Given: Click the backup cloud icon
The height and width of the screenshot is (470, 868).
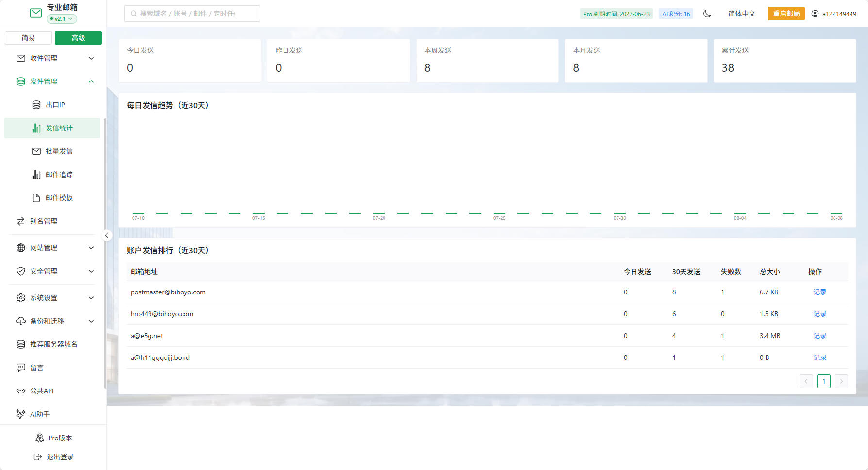Looking at the screenshot, I should (21, 321).
